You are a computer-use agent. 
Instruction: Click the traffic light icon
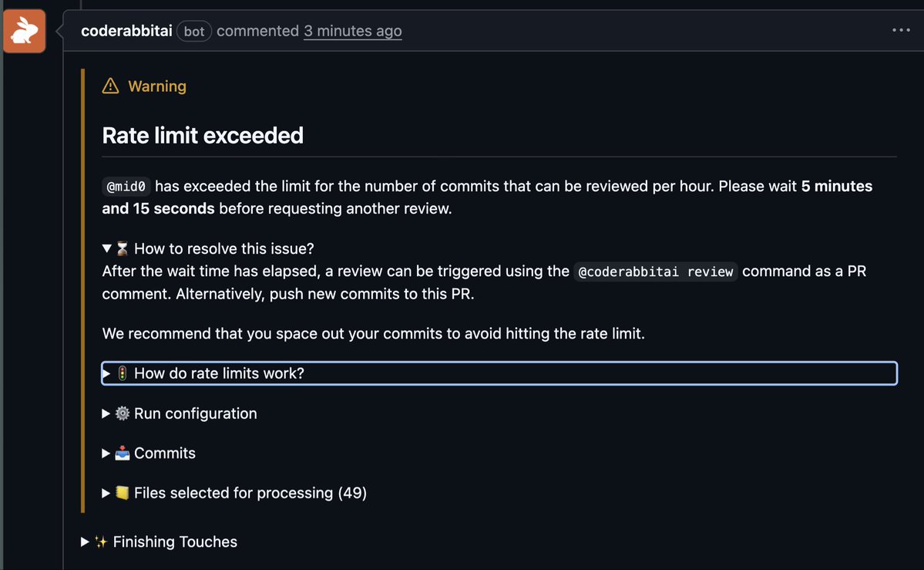coord(123,374)
